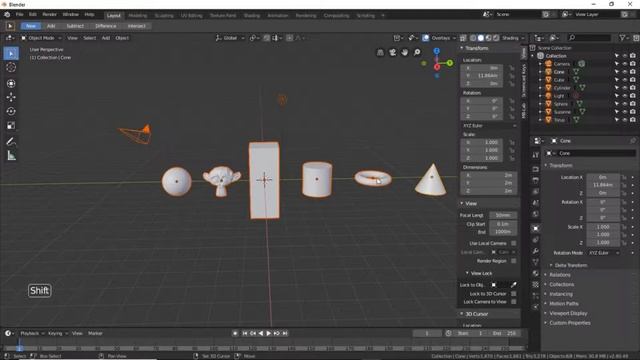Toggle camera view navigation icon

click(392, 52)
